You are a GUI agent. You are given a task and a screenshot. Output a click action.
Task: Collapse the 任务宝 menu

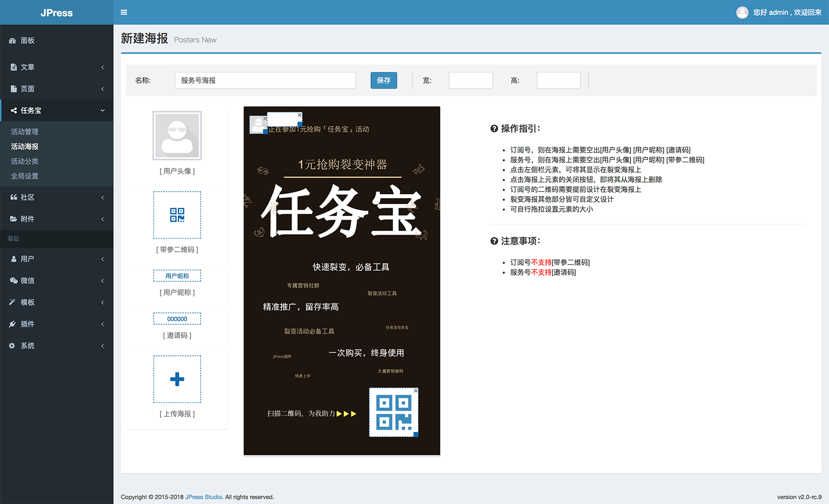click(x=56, y=110)
